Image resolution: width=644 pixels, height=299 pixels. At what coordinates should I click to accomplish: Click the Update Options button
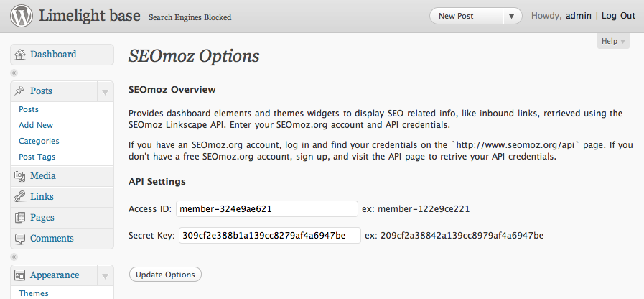click(x=165, y=275)
